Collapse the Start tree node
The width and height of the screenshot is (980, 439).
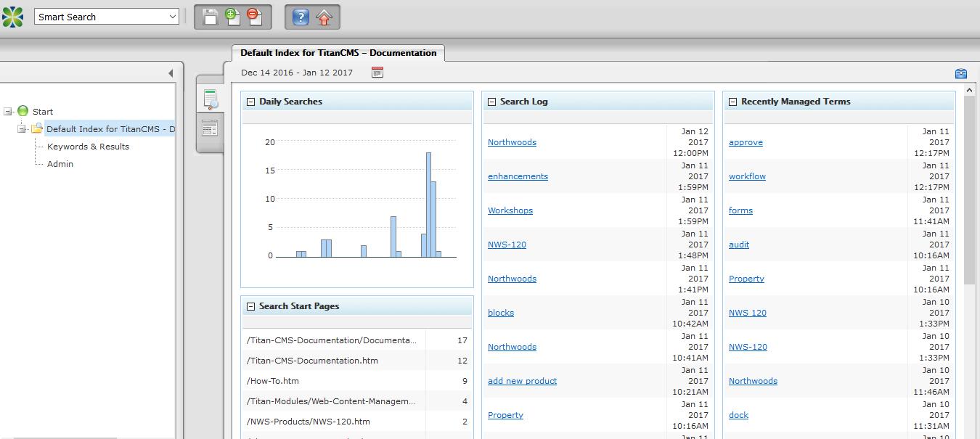coord(8,112)
